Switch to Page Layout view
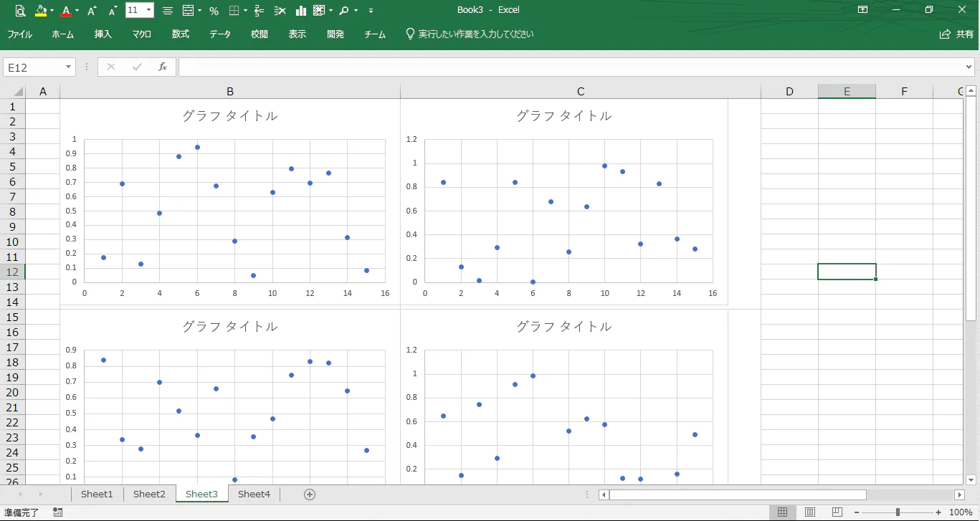 809,512
